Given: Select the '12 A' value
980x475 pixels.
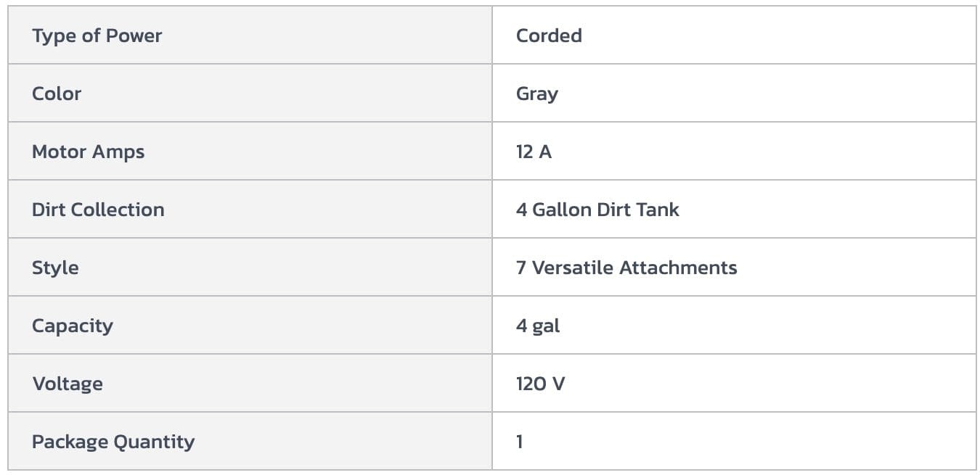Looking at the screenshot, I should point(534,152).
